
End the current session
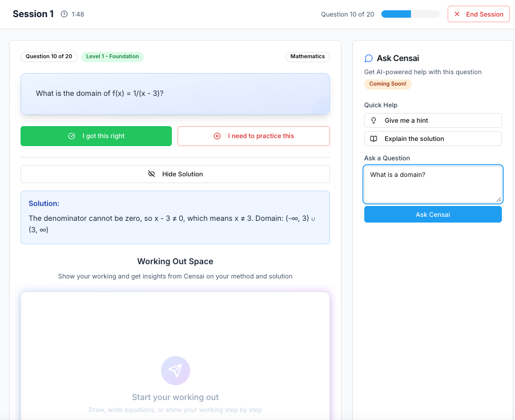pyautogui.click(x=478, y=14)
